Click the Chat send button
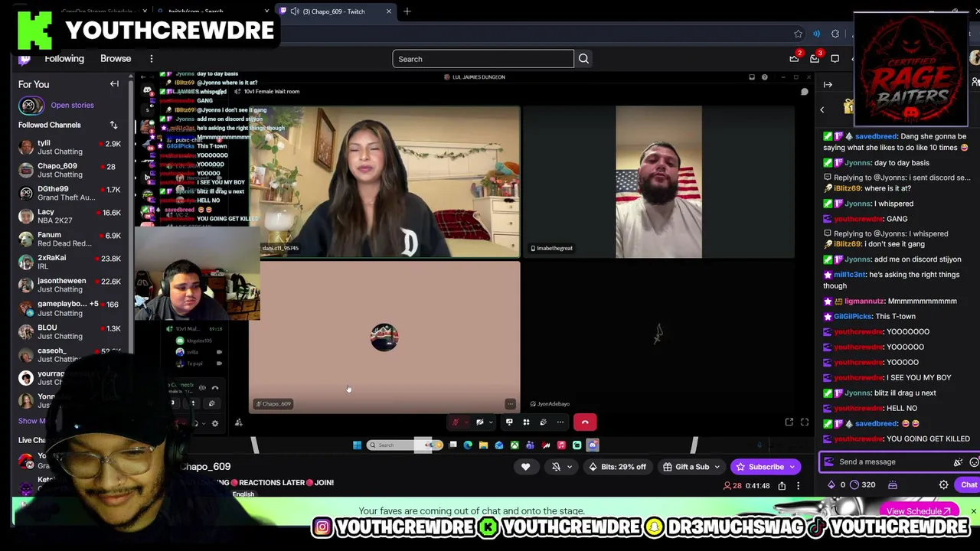The width and height of the screenshot is (980, 551). pyautogui.click(x=969, y=484)
